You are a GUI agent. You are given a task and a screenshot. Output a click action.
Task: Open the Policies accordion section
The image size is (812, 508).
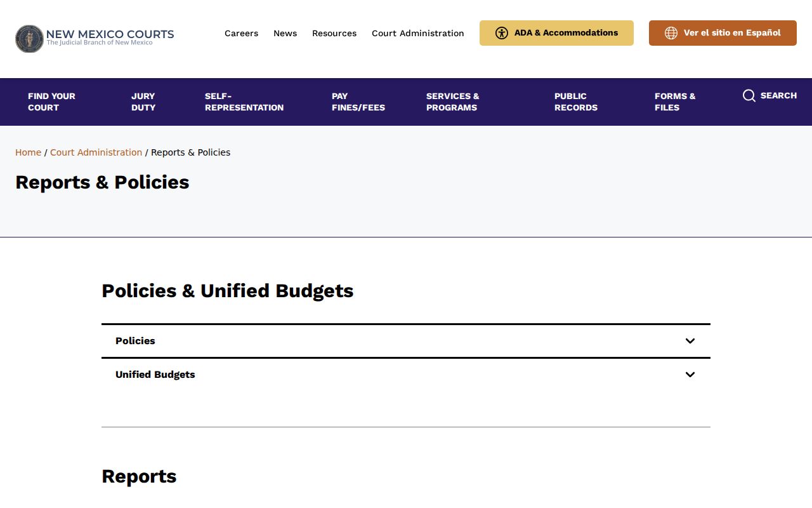tap(406, 341)
